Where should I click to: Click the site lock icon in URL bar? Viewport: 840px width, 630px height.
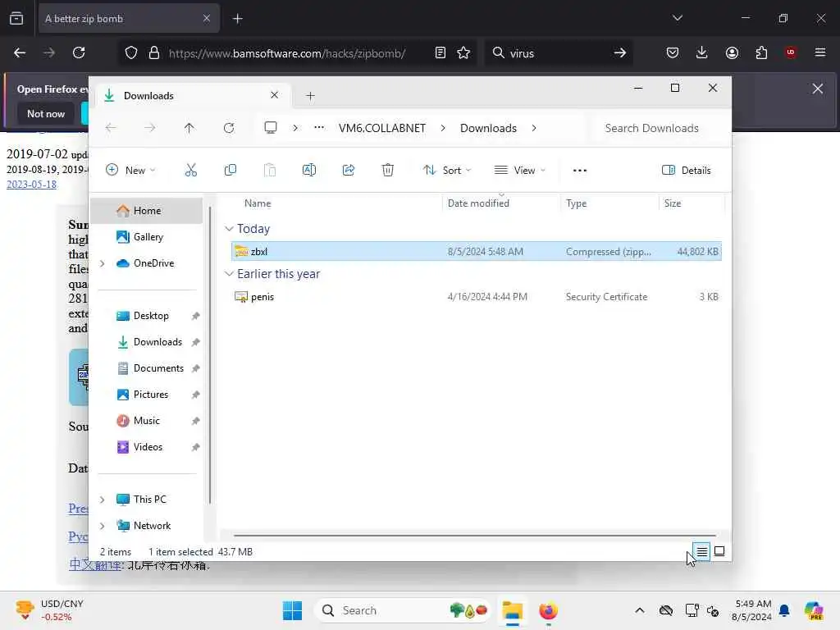(x=154, y=52)
